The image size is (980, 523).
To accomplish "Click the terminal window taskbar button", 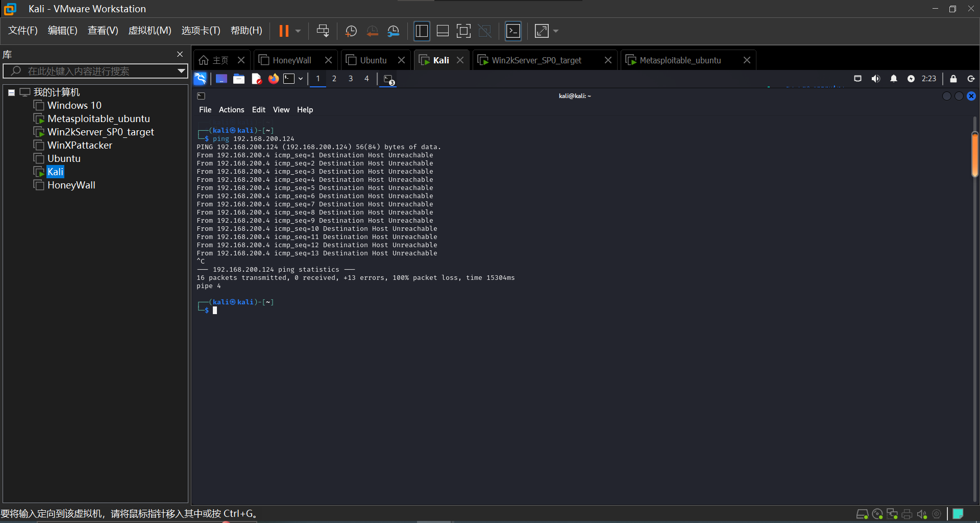I will [389, 79].
